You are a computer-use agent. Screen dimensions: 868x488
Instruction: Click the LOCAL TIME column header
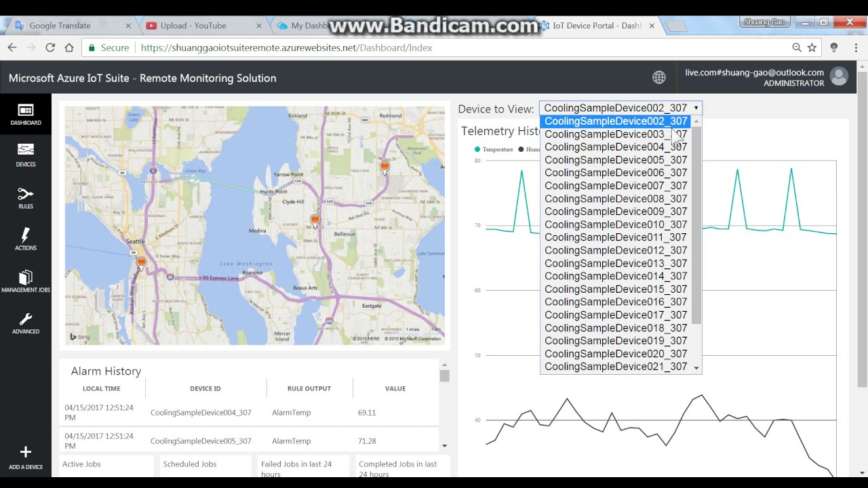click(102, 388)
